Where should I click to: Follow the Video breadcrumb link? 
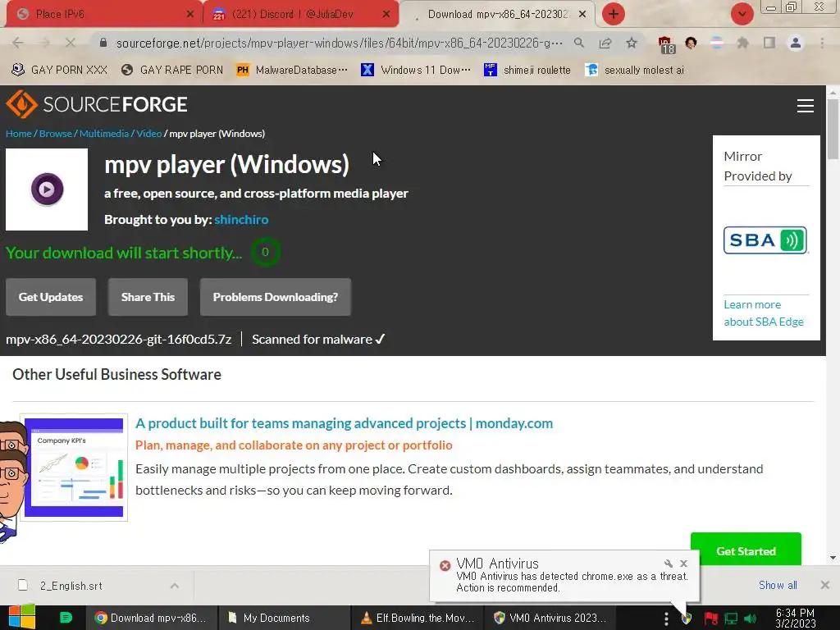[x=149, y=134]
